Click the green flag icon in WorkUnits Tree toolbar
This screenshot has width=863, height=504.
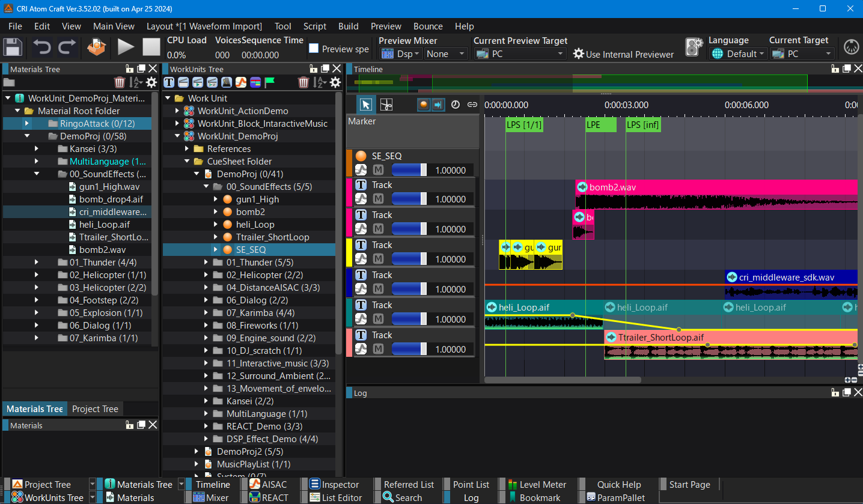click(x=270, y=82)
